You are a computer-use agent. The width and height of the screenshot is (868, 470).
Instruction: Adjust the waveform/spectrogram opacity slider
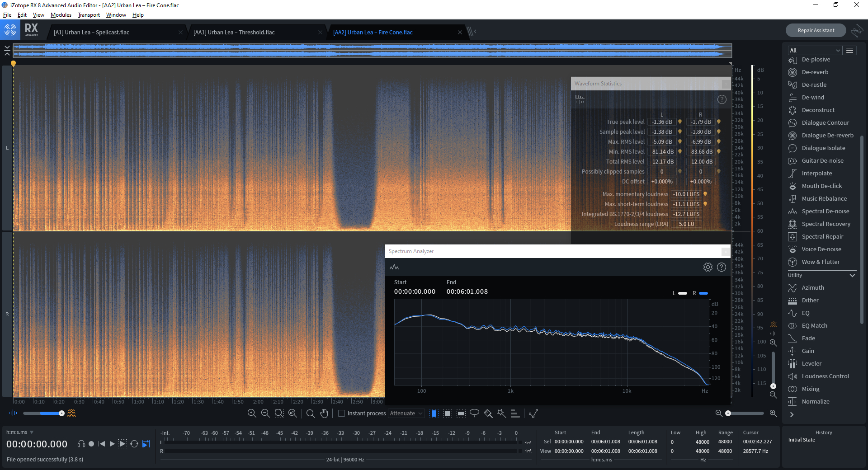click(61, 413)
